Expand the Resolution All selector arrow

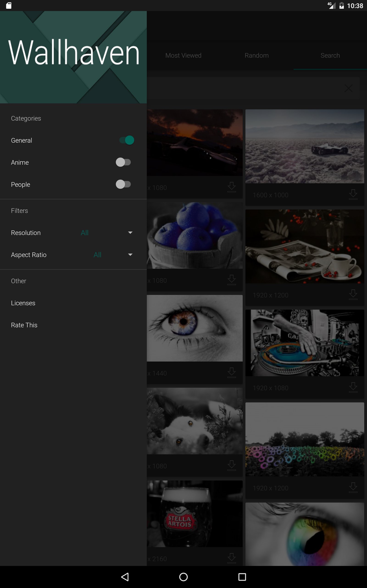pyautogui.click(x=130, y=232)
